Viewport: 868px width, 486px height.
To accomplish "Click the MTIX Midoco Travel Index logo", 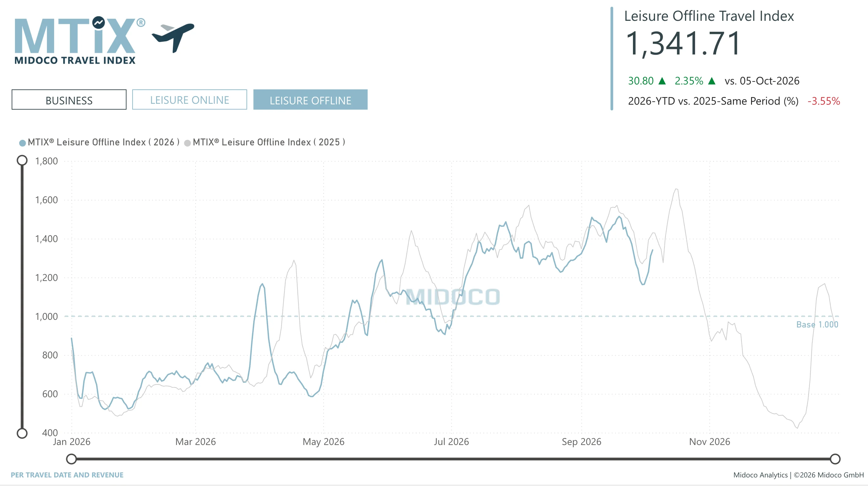I will [x=80, y=40].
